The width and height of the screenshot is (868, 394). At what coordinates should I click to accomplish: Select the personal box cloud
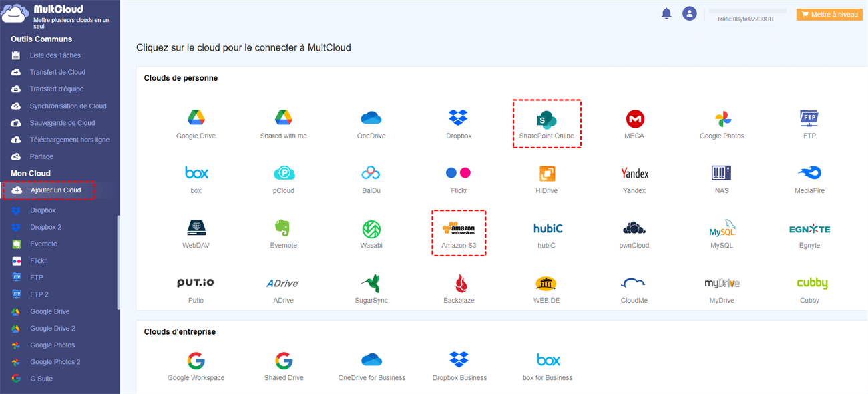(196, 179)
